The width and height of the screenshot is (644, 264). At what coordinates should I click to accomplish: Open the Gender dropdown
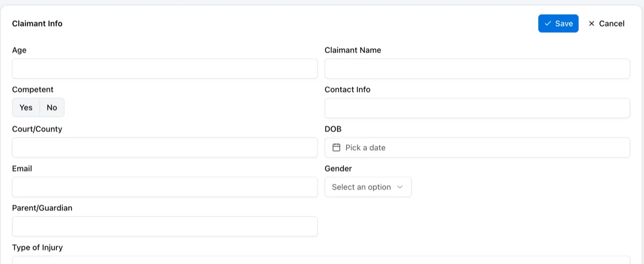tap(368, 187)
